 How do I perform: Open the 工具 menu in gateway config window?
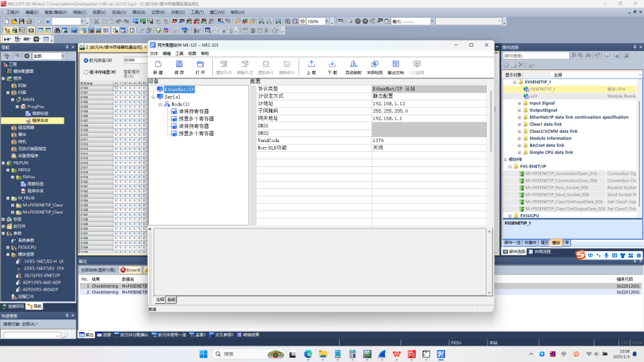click(x=180, y=53)
